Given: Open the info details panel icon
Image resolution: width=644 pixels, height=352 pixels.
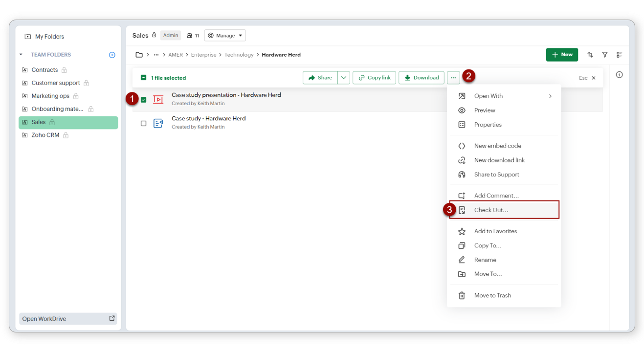Looking at the screenshot, I should (620, 75).
